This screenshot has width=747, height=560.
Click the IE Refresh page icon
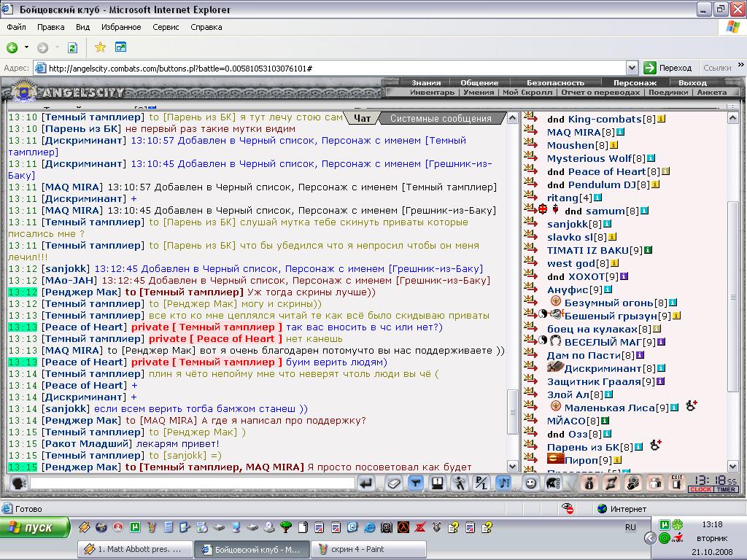click(72, 47)
